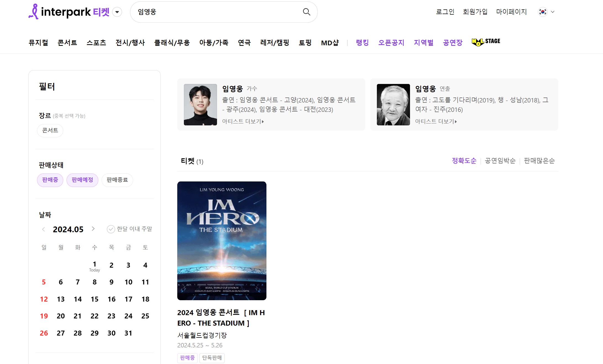Click the Korean flag language icon

[x=543, y=12]
